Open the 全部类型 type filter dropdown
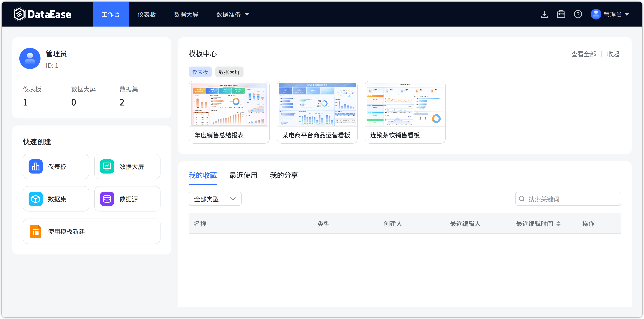The height and width of the screenshot is (319, 644). pyautogui.click(x=215, y=199)
